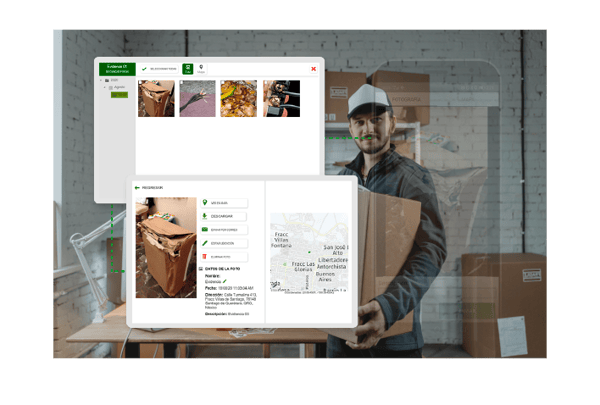Delete photo with the red trash button
This screenshot has width=600, height=405.
click(224, 256)
